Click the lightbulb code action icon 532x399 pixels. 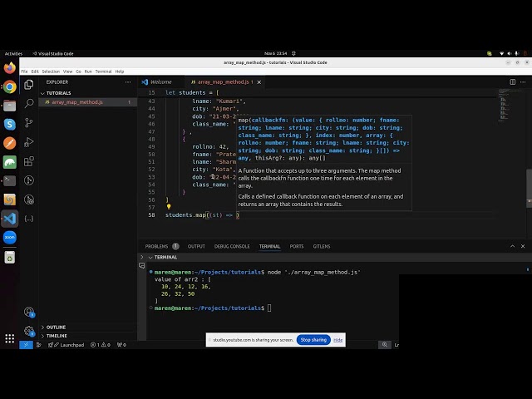tap(169, 207)
